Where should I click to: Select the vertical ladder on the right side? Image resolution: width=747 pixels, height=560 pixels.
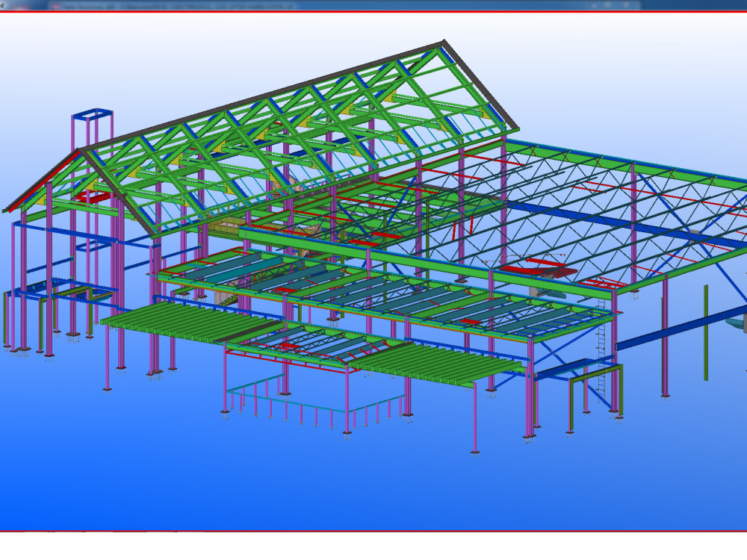[x=601, y=350]
